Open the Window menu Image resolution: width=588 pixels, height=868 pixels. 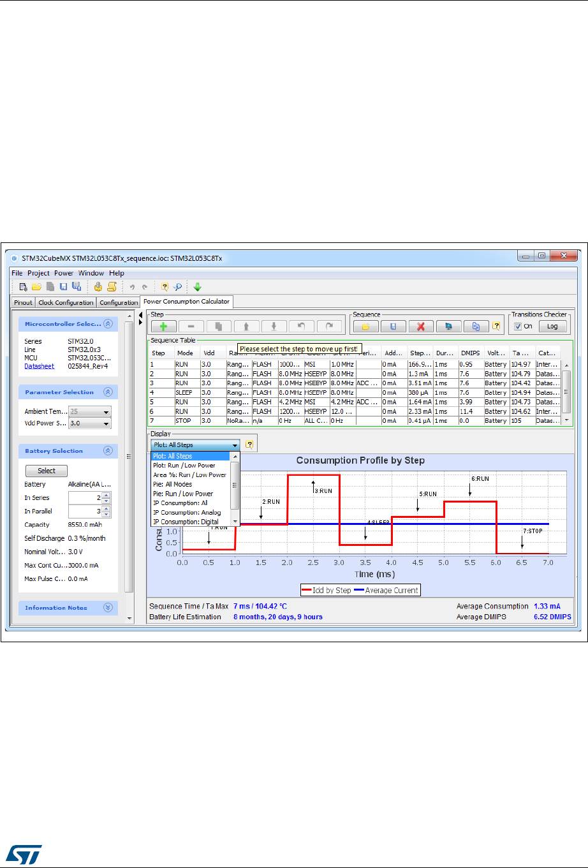(x=91, y=273)
